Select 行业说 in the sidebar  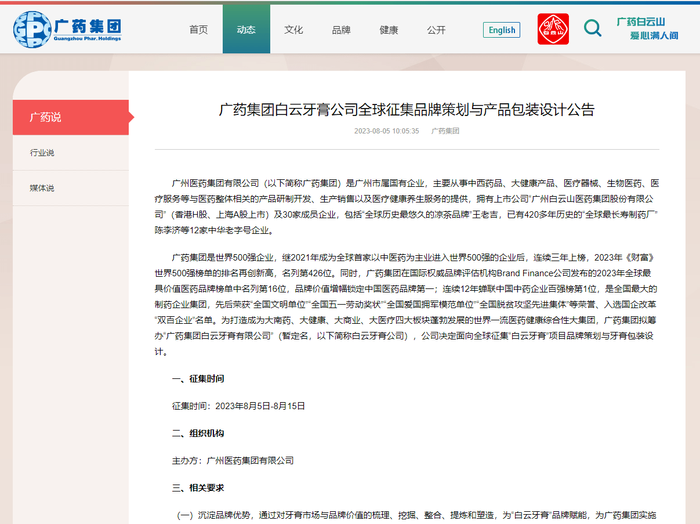tap(71, 153)
